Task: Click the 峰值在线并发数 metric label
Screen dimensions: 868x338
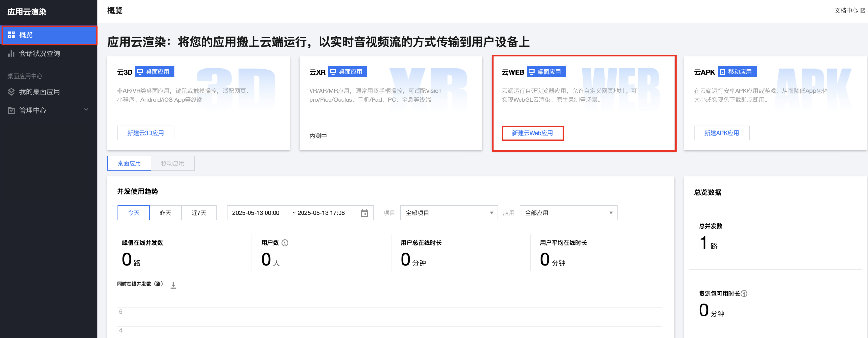Action: [x=142, y=242]
